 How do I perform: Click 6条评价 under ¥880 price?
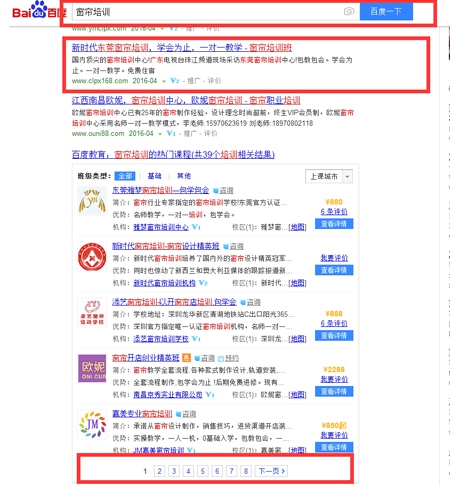click(334, 212)
